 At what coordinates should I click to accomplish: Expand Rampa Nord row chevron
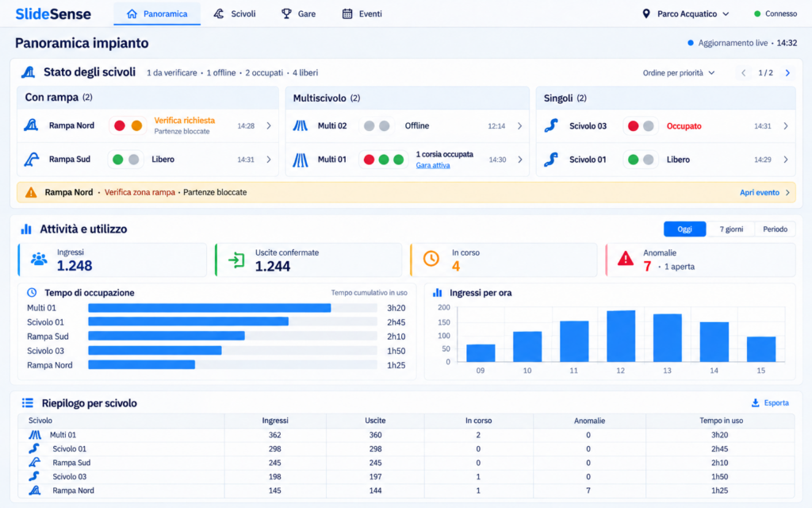(269, 125)
